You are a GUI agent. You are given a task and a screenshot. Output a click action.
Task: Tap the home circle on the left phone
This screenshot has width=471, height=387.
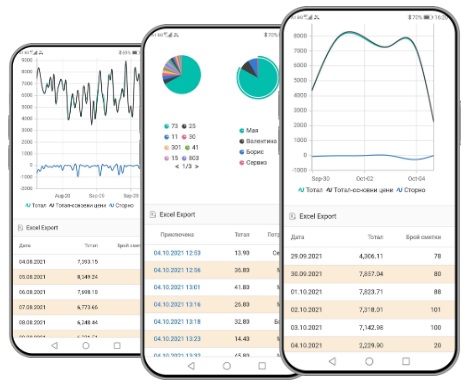pos(86,345)
